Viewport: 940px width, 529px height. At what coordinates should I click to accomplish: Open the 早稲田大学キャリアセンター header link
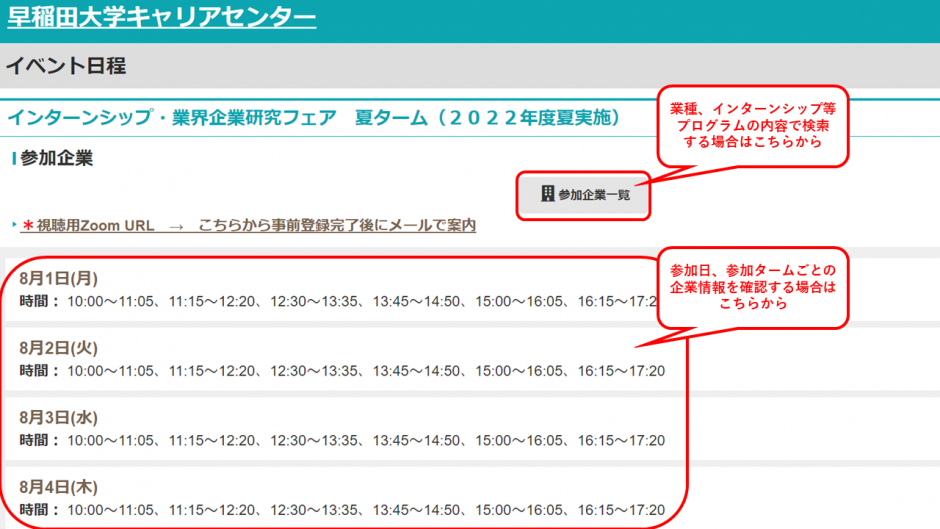click(x=161, y=17)
